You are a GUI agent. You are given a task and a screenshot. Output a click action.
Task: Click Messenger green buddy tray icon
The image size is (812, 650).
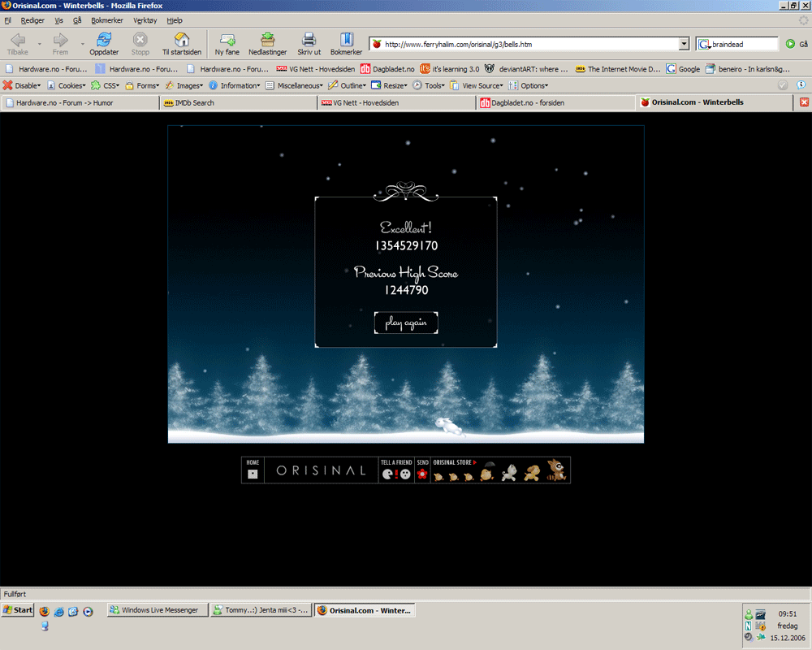(x=749, y=615)
